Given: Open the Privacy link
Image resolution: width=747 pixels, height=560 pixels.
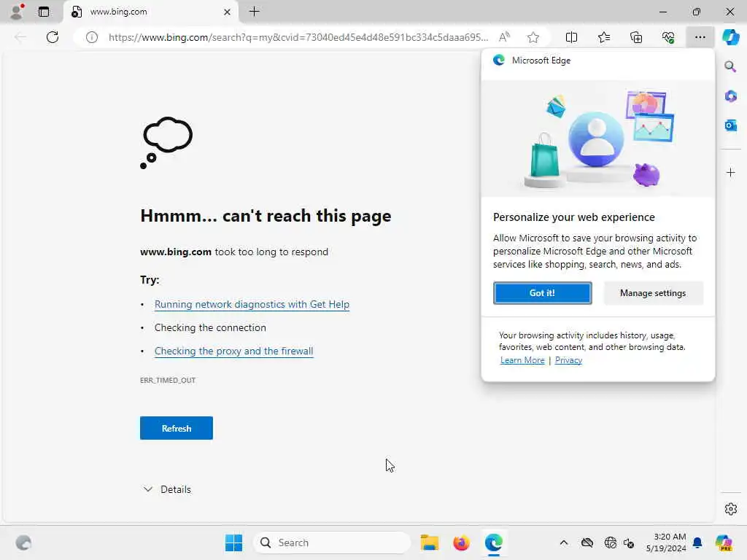Looking at the screenshot, I should click(568, 360).
